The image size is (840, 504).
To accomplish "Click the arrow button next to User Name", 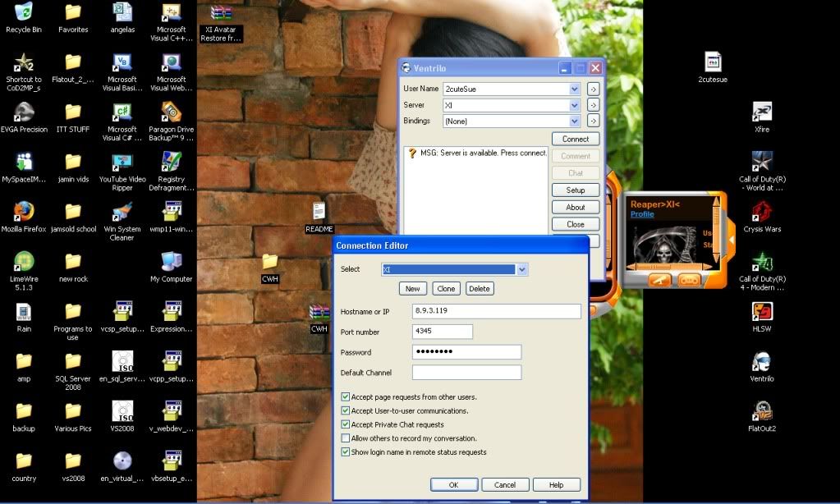I will (x=593, y=89).
